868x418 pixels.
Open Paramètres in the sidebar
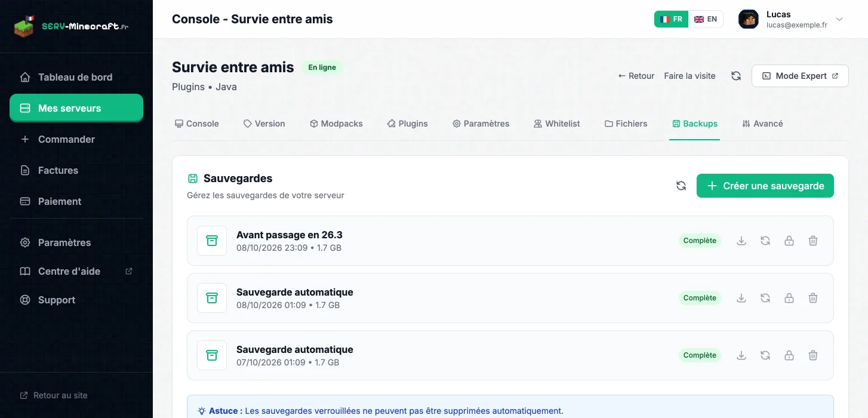[x=76, y=242]
